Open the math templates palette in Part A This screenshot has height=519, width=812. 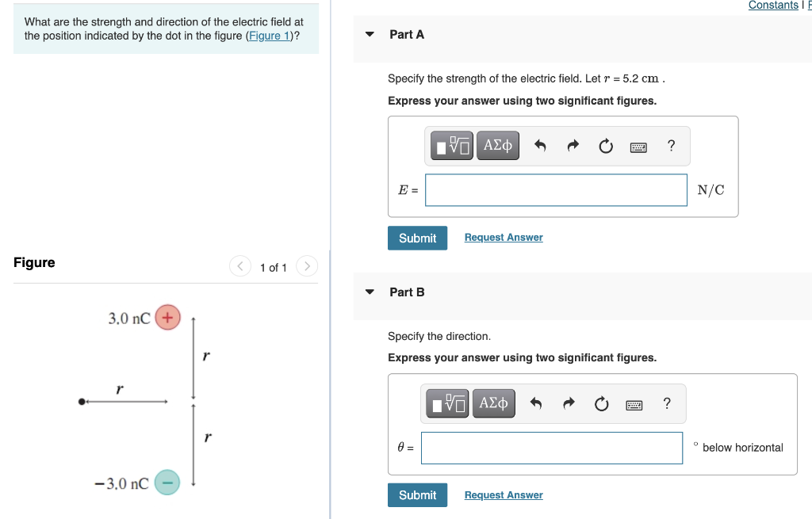(451, 145)
